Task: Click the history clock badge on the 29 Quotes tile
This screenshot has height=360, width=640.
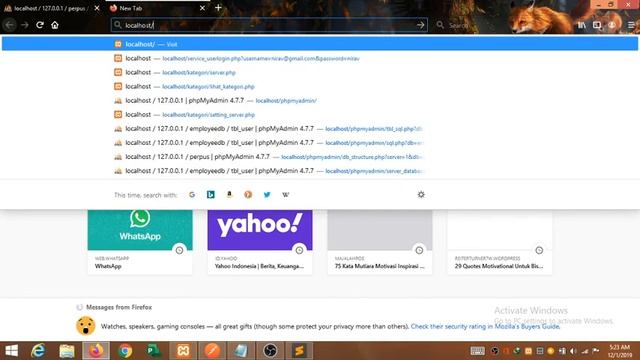Action: [x=539, y=250]
